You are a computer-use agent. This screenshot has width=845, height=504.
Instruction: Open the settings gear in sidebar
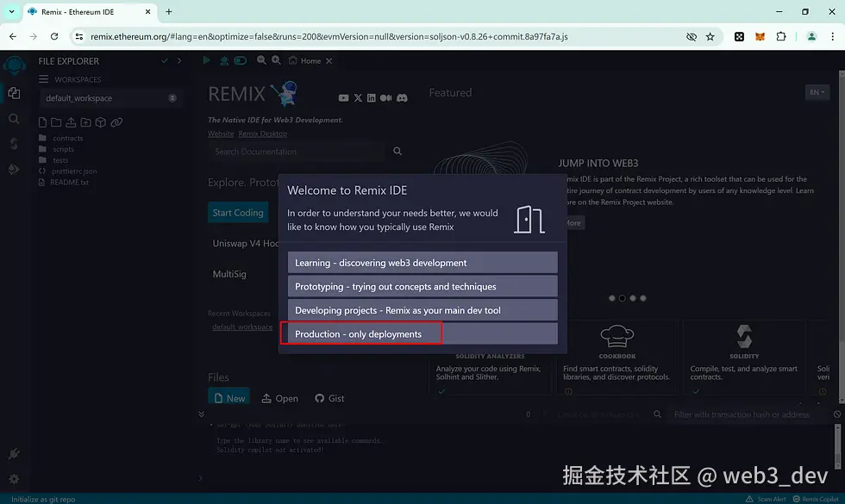click(x=14, y=479)
